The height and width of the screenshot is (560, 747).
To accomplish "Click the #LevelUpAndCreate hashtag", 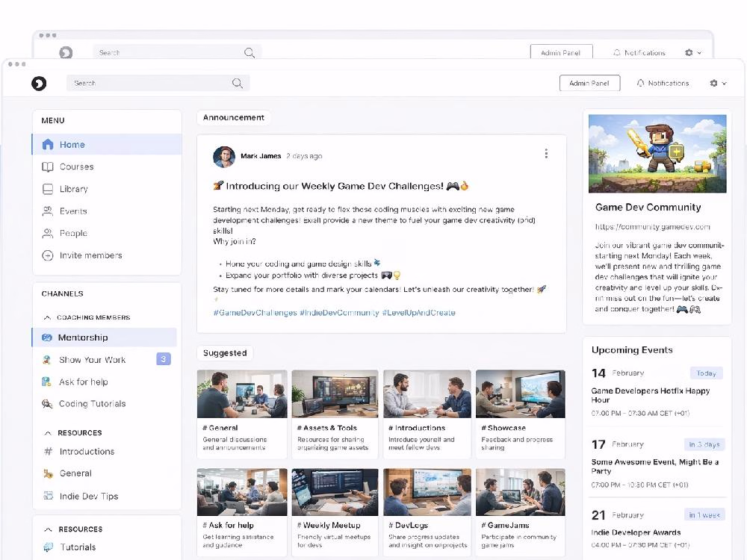I will tap(419, 313).
